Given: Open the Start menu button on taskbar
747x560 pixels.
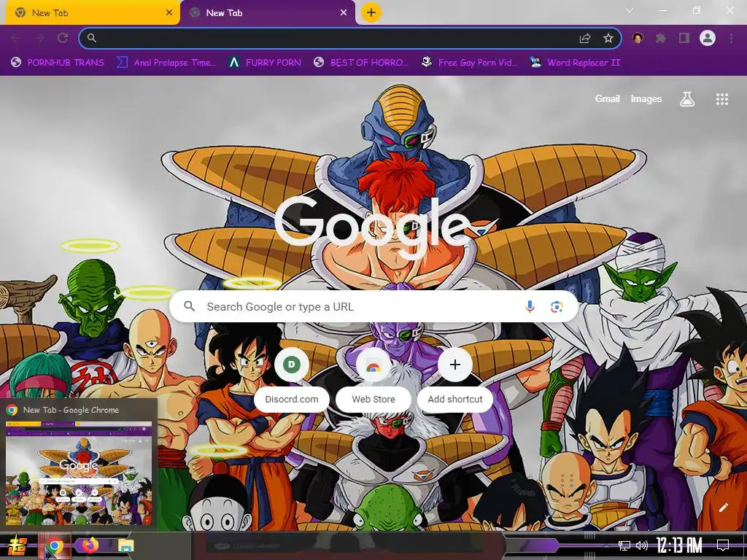Looking at the screenshot, I should click(18, 545).
